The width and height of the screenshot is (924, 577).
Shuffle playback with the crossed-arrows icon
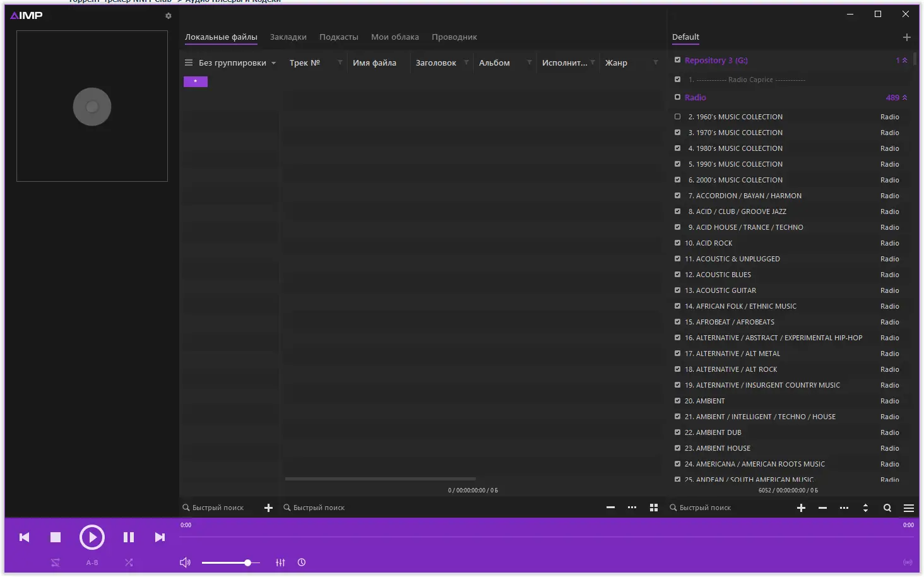[129, 562]
